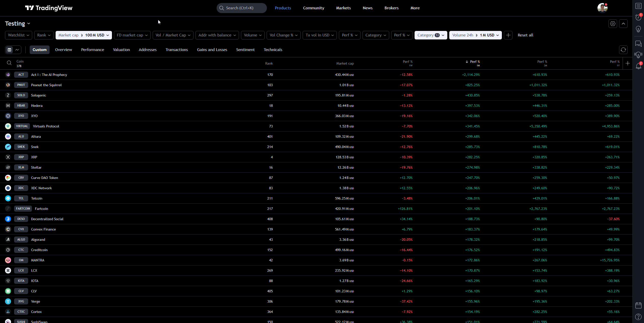Open the Vol / Market Cap filter

point(173,35)
